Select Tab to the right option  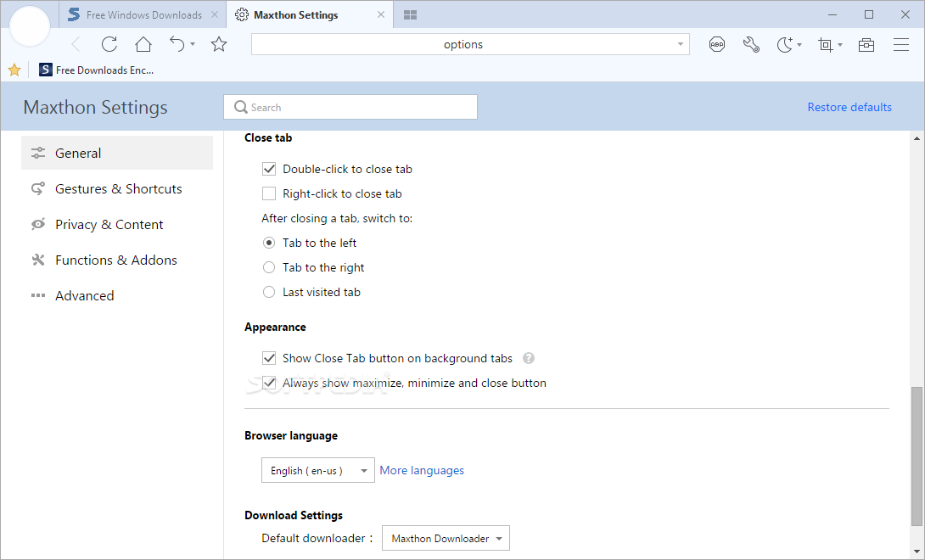tap(269, 268)
